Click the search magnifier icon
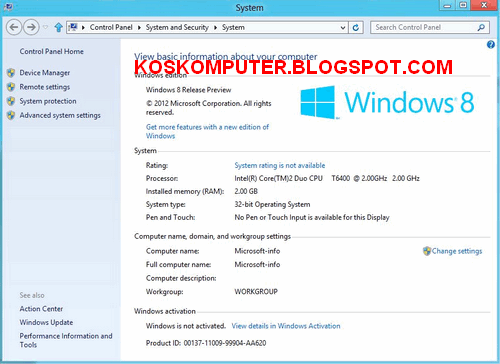 coord(481,27)
